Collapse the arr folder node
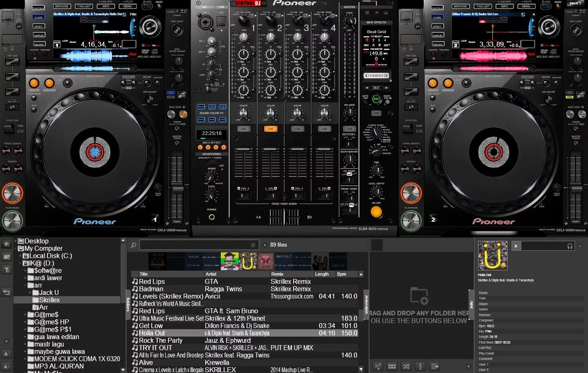 [x=25, y=285]
